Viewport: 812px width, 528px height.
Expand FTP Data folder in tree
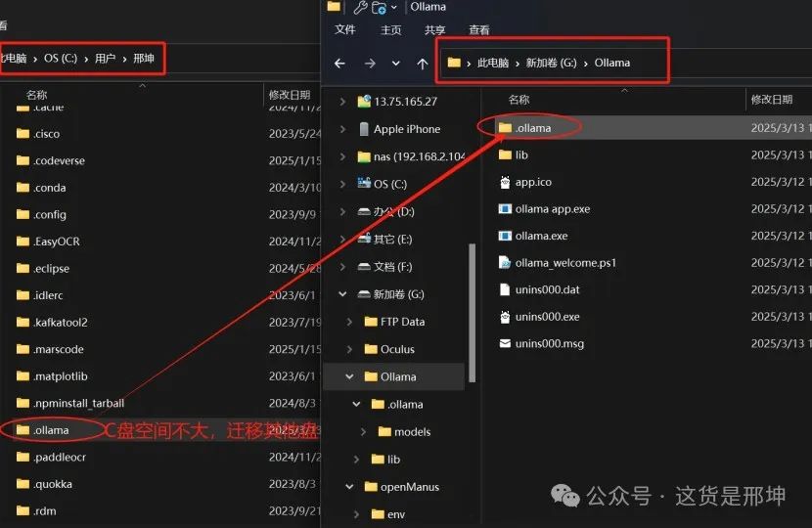[349, 322]
